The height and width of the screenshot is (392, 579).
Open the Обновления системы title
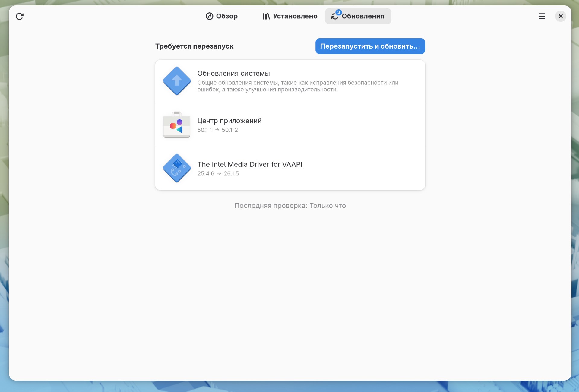tap(233, 74)
